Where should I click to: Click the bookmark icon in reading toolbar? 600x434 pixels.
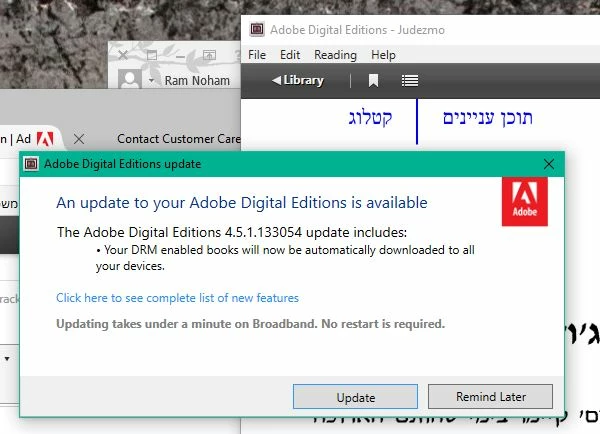pos(373,81)
